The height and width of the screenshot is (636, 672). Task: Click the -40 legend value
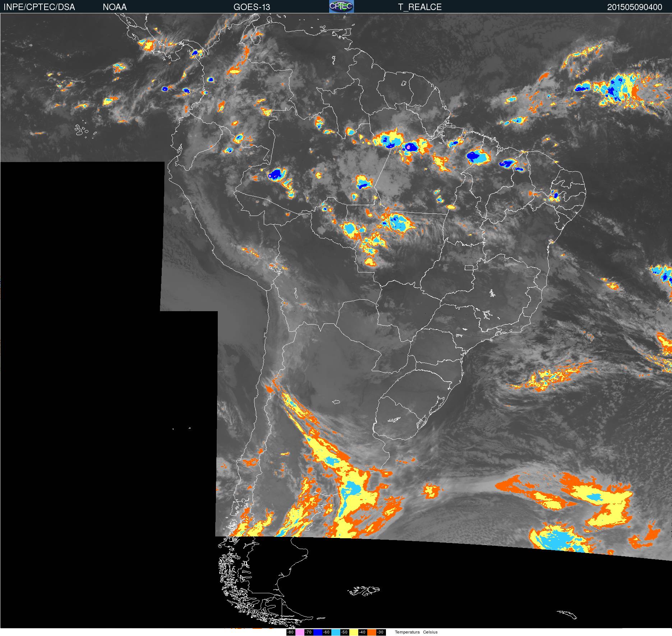point(362,632)
